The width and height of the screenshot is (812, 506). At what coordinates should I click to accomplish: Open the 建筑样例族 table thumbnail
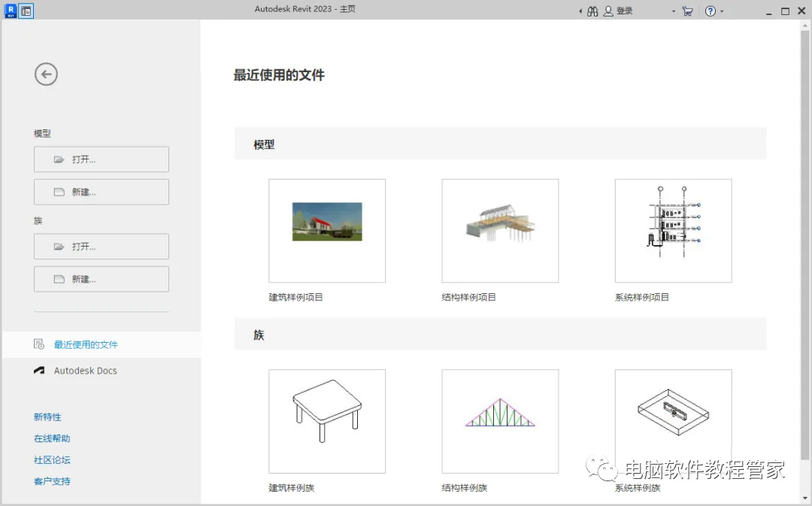point(327,421)
